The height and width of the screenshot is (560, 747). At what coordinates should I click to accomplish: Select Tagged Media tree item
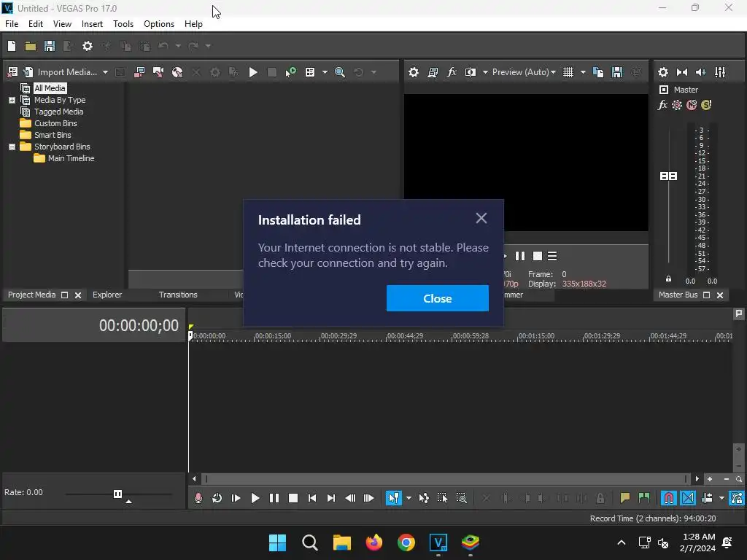pos(58,112)
